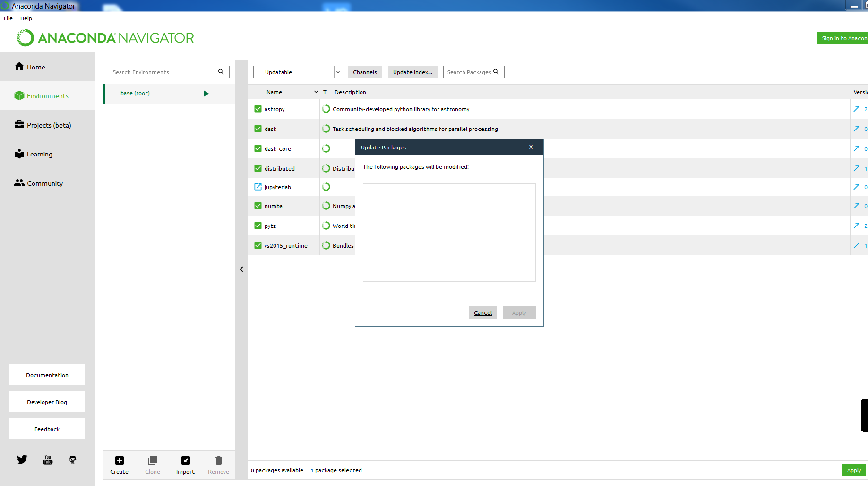
Task: Open the Help menu
Action: [26, 18]
